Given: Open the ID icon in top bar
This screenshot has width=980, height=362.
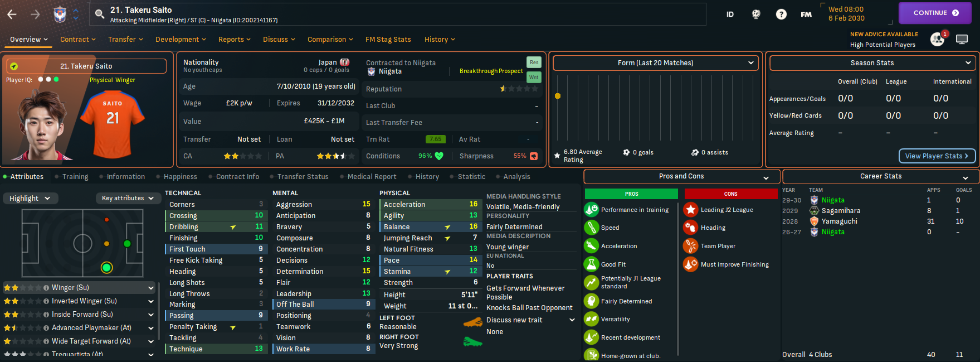Looking at the screenshot, I should coord(730,15).
